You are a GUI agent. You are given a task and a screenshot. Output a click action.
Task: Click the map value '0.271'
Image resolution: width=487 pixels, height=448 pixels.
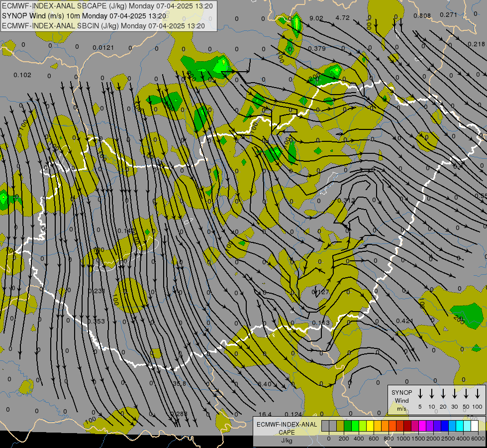point(449,14)
